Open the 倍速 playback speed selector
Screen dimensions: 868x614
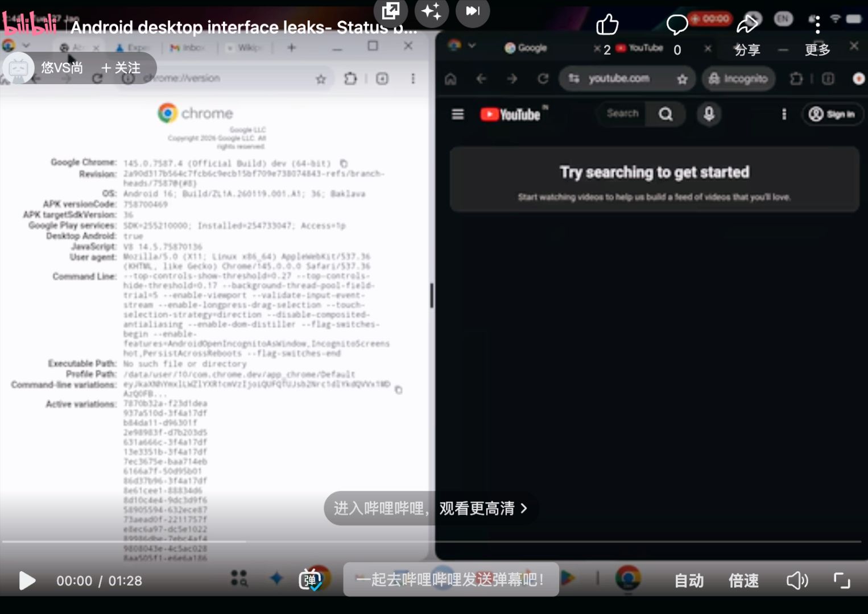coord(744,580)
